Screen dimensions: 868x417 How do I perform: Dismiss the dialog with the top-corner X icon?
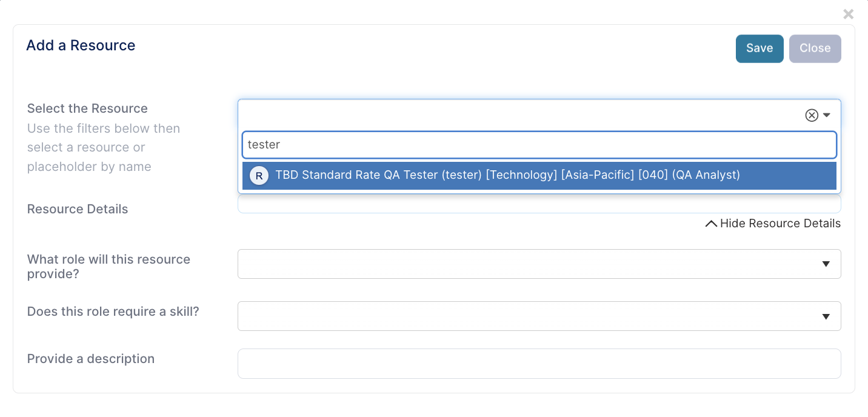849,14
